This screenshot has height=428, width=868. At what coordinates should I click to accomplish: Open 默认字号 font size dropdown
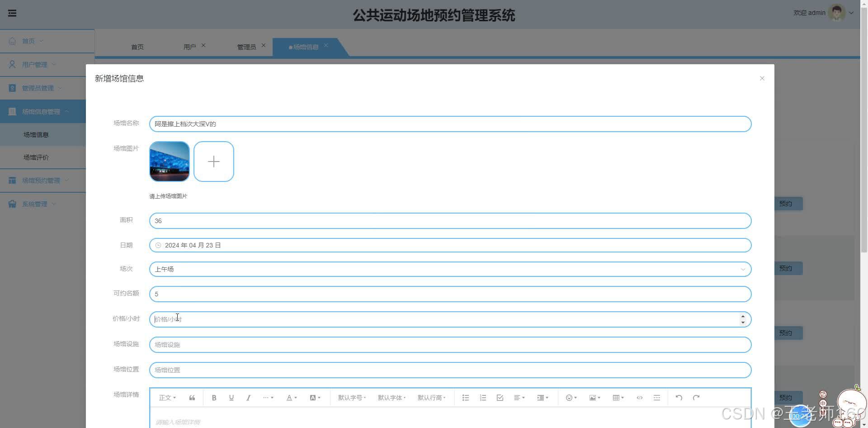point(352,398)
